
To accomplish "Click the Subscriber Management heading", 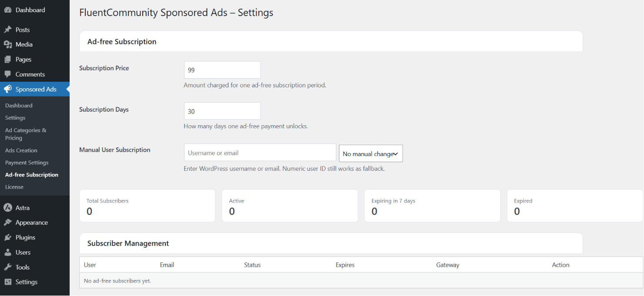I will pos(128,243).
